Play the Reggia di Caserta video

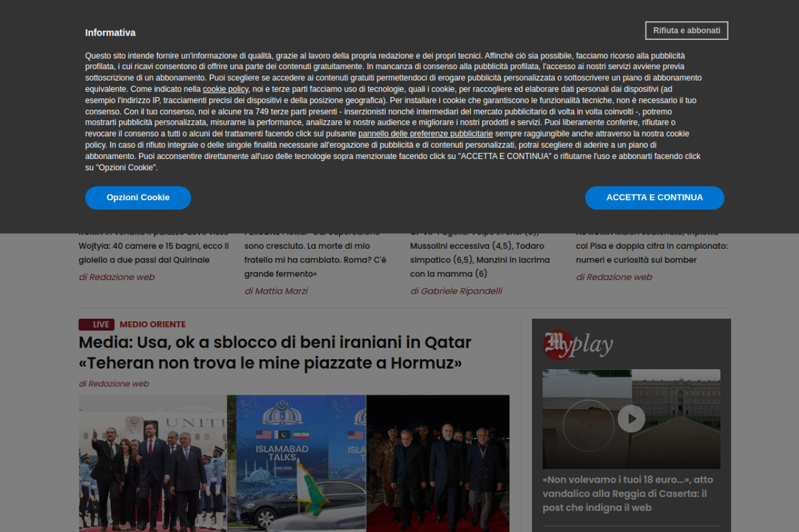631,418
